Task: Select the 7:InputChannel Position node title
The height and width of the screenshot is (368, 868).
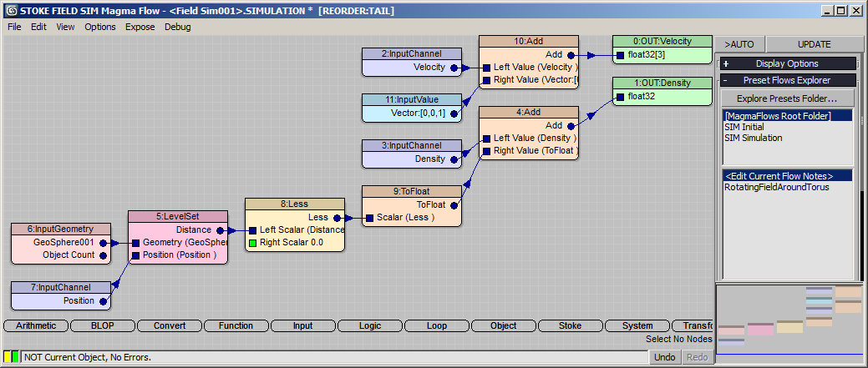Action: click(x=62, y=287)
